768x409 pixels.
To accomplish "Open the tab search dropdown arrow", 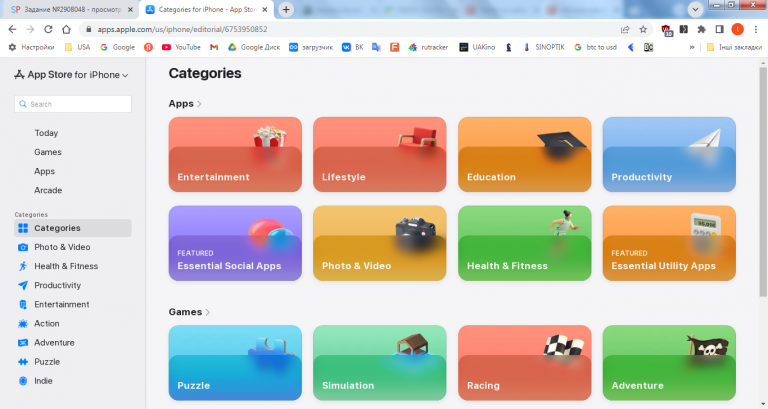I will click(695, 9).
